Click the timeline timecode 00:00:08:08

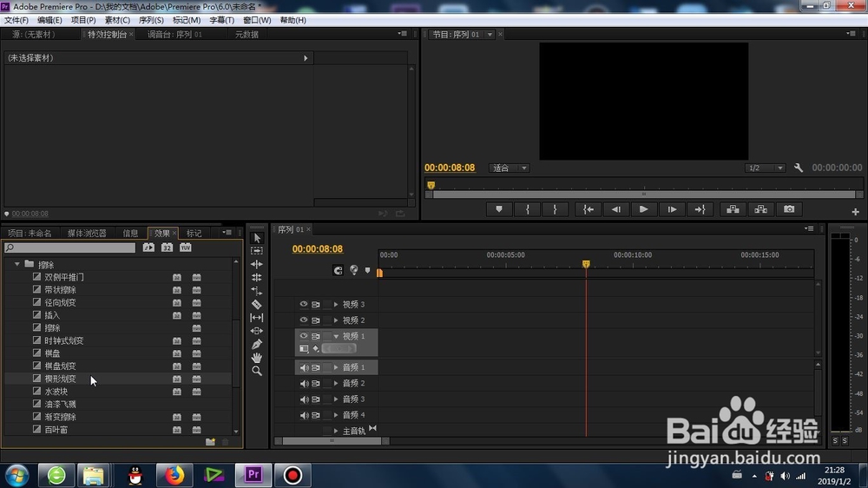(317, 249)
